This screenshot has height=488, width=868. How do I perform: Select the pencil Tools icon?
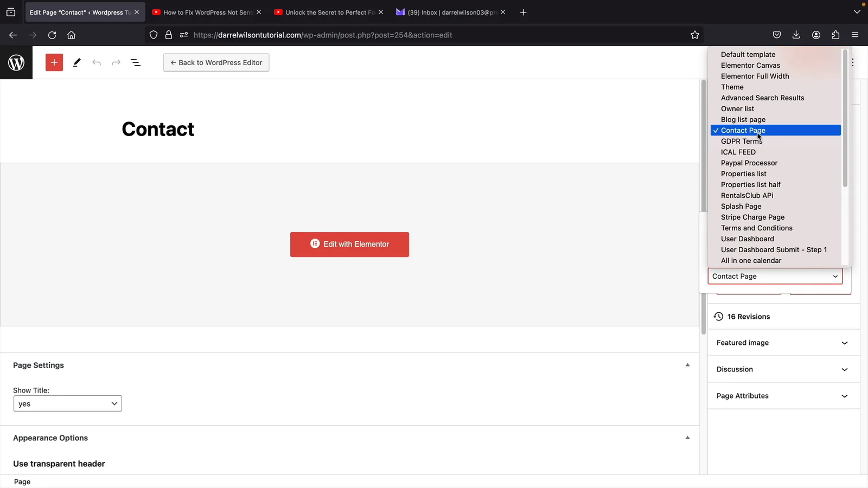tap(77, 62)
